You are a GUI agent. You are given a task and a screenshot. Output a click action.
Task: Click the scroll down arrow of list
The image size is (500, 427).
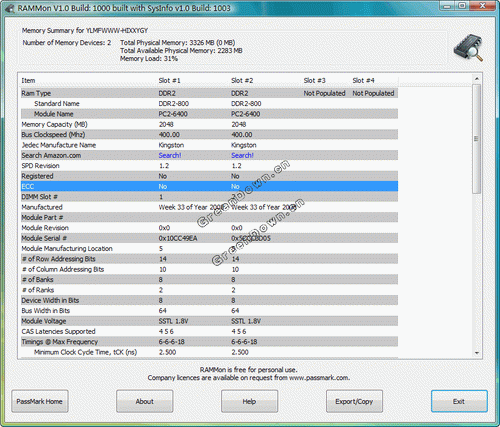coord(477,353)
